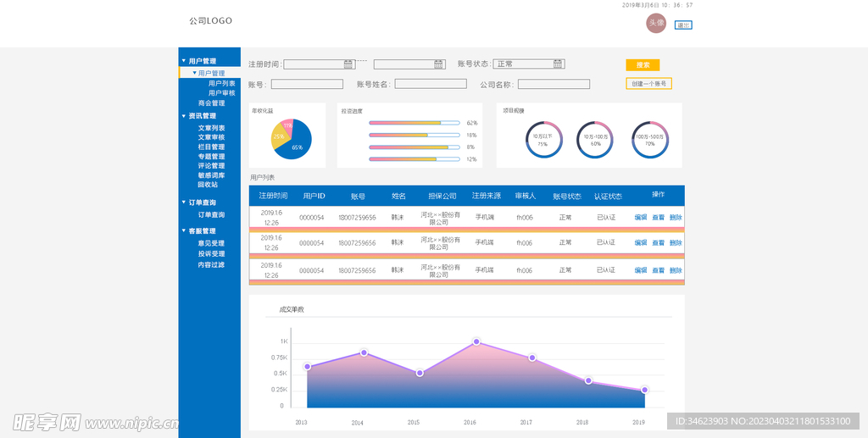Open 商会管理 in the sidebar

[x=211, y=103]
